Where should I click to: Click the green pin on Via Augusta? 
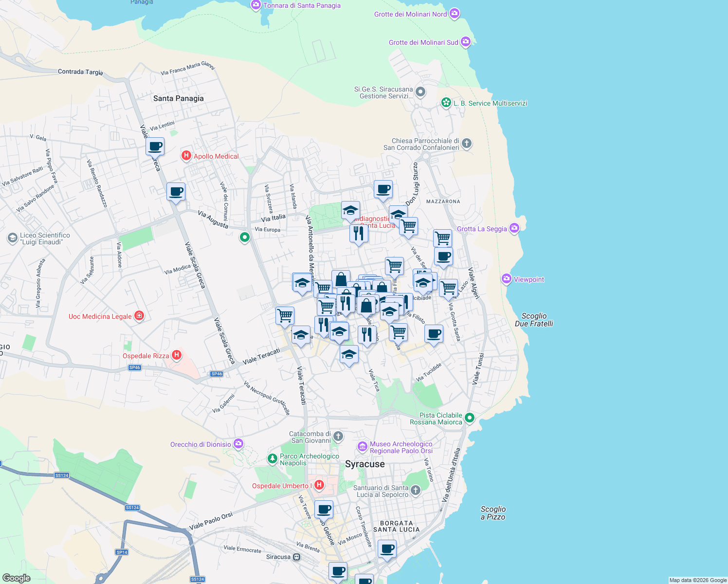click(245, 237)
